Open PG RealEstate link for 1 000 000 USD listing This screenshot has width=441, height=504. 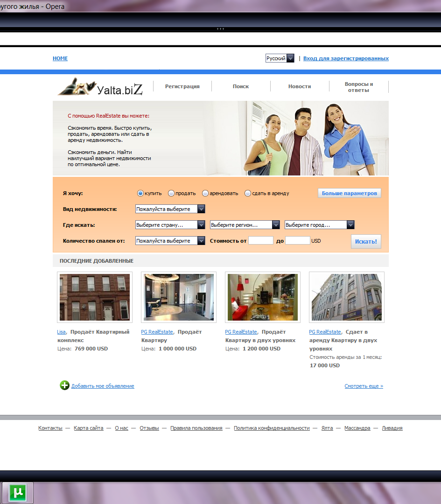[x=157, y=332]
